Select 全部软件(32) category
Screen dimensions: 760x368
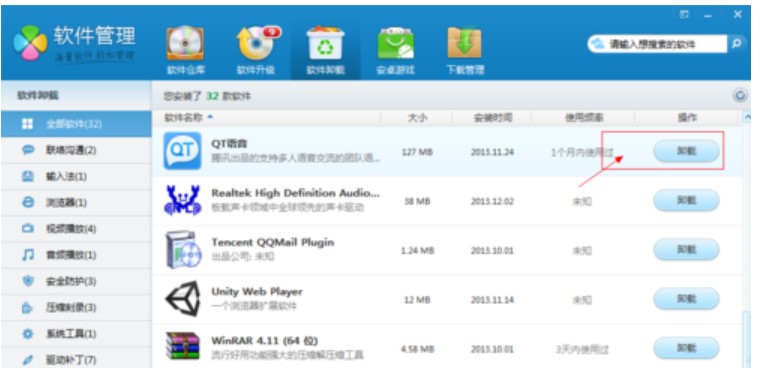tap(76, 124)
